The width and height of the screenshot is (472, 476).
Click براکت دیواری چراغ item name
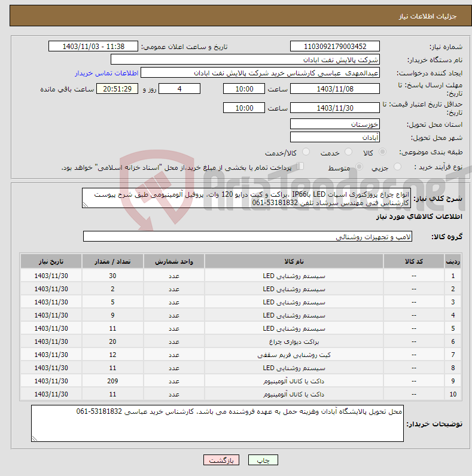[294, 341]
